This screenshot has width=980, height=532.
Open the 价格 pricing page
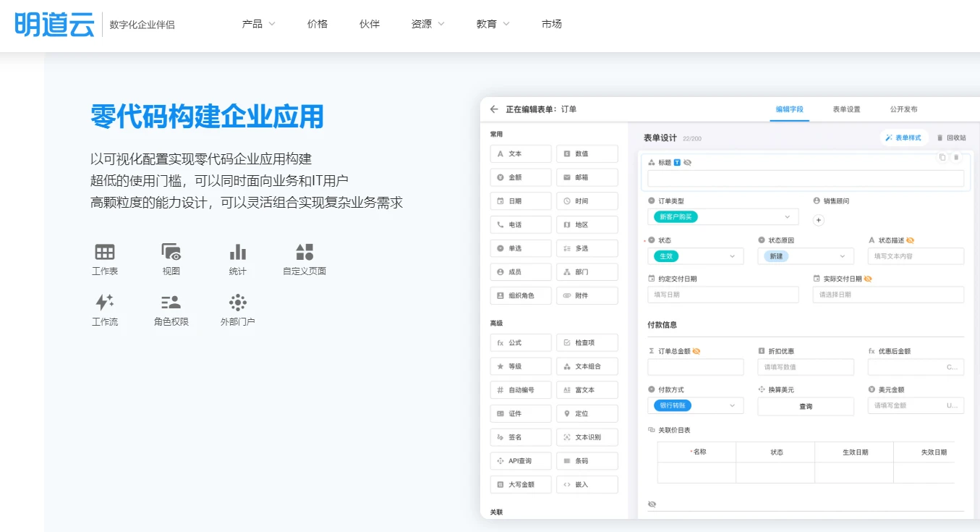(x=318, y=24)
